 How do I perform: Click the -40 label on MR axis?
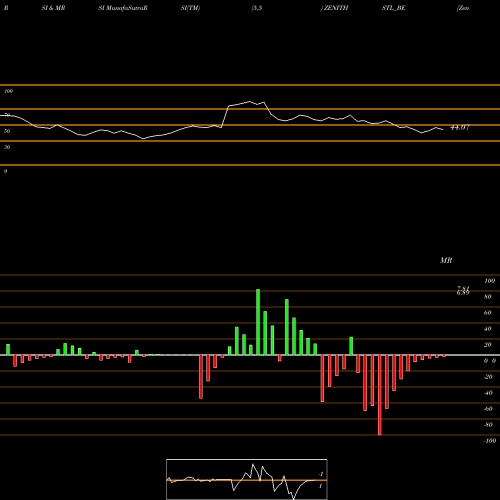coord(488,393)
